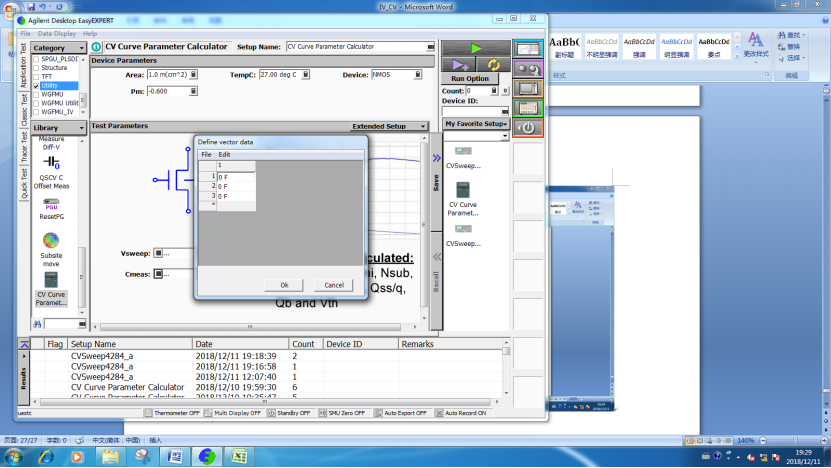831x468 pixels.
Task: Toggle the WGFMU category checkbox
Action: click(36, 94)
